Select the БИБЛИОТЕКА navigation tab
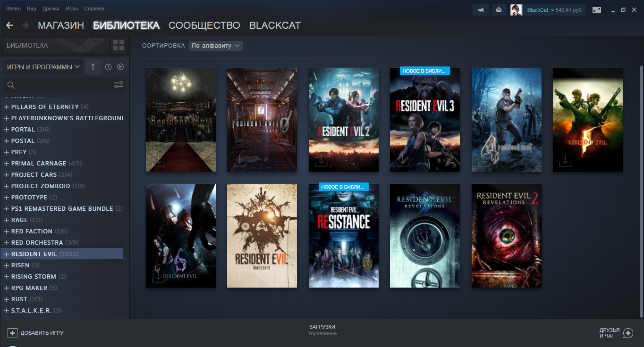This screenshot has width=644, height=347. pyautogui.click(x=126, y=25)
